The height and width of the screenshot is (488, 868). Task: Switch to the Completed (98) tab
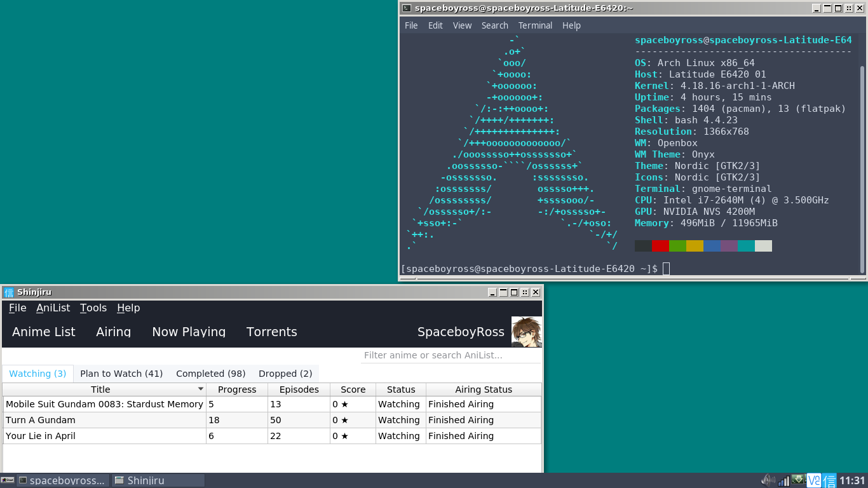(x=211, y=374)
